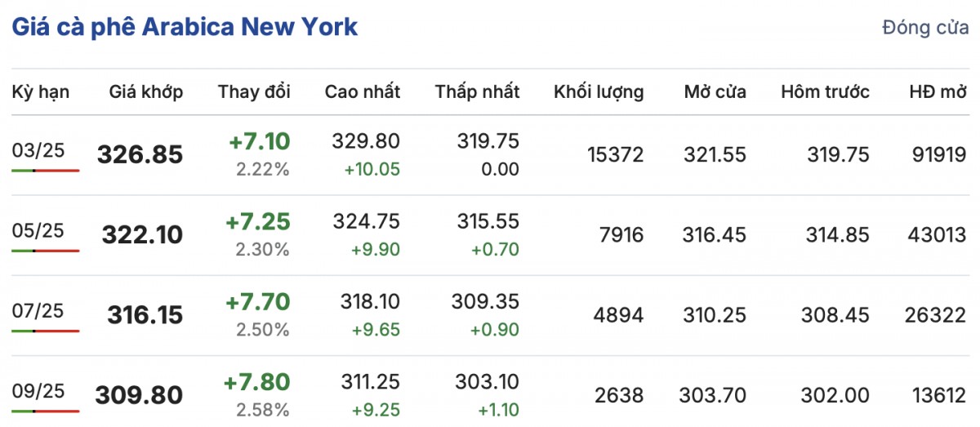Click the +7.25 change value

pos(259,222)
